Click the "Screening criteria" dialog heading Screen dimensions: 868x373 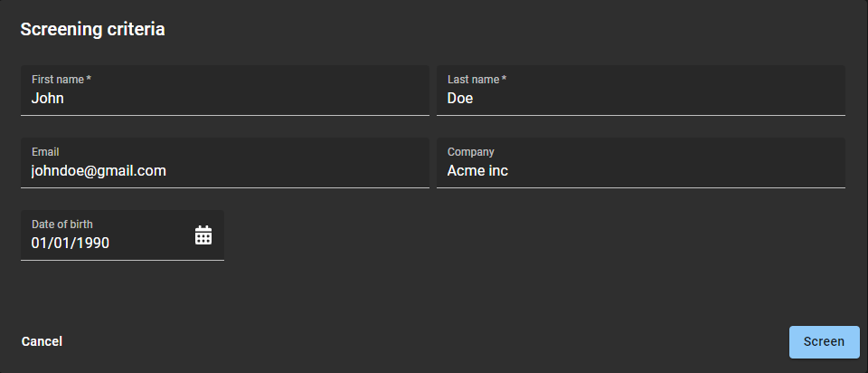point(92,29)
